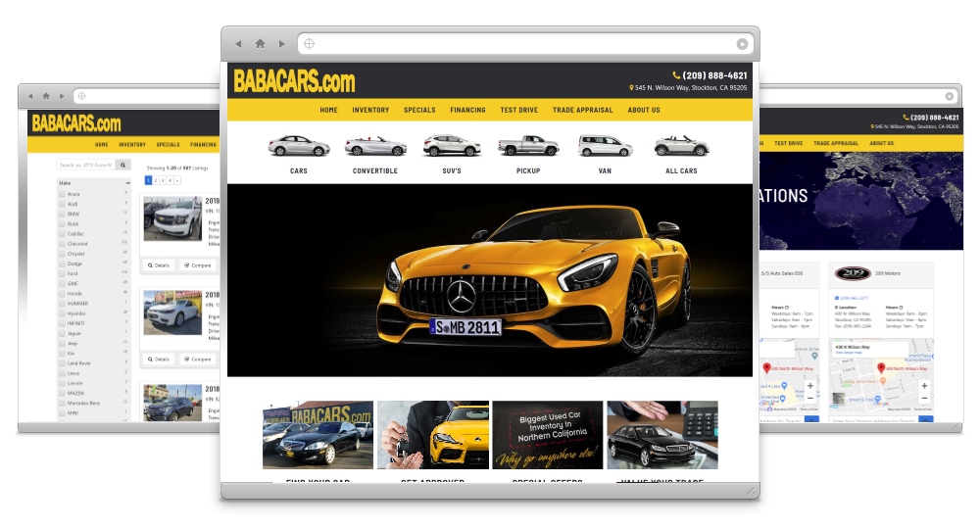Open the Van vehicle category
The width and height of the screenshot is (980, 529).
tap(605, 146)
